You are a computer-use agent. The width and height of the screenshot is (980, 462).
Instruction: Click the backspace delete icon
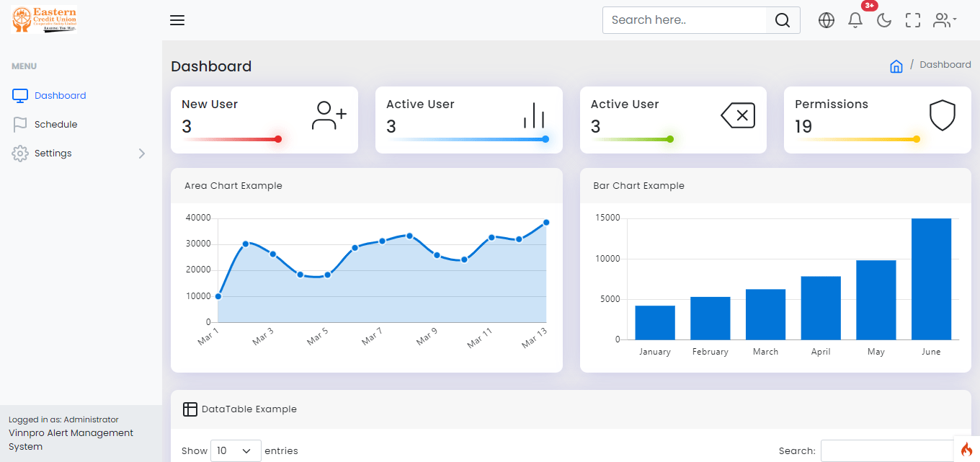coord(738,115)
